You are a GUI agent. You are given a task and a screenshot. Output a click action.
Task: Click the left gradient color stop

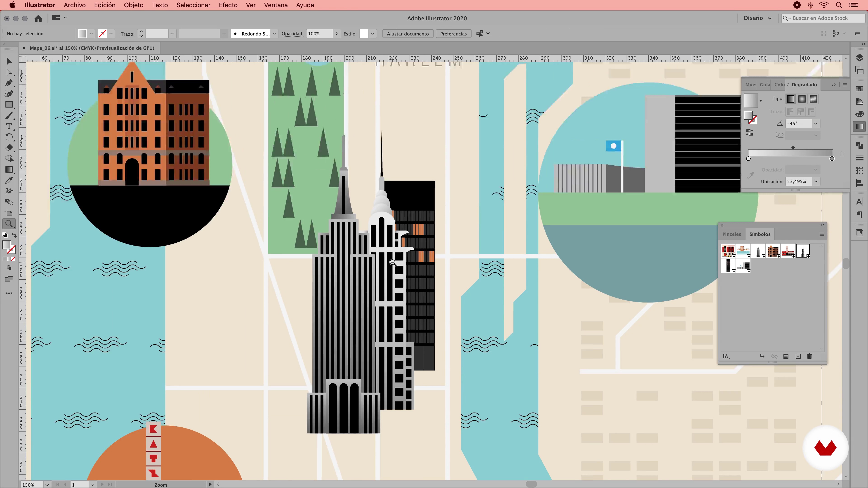748,159
